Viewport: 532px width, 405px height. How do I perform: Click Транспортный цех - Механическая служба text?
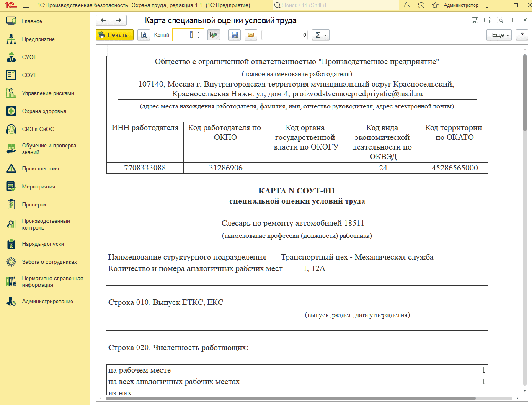pyautogui.click(x=357, y=257)
